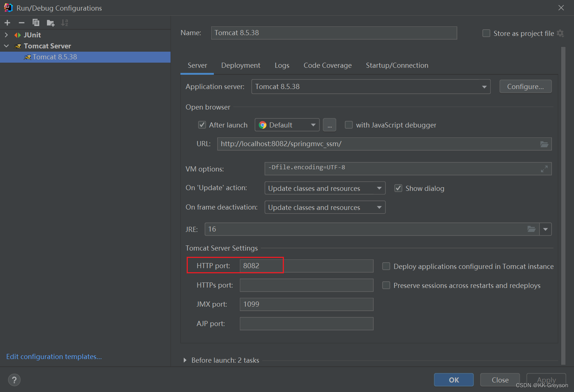The height and width of the screenshot is (392, 574).
Task: Browse for the URL with the folder icon
Action: [544, 144]
